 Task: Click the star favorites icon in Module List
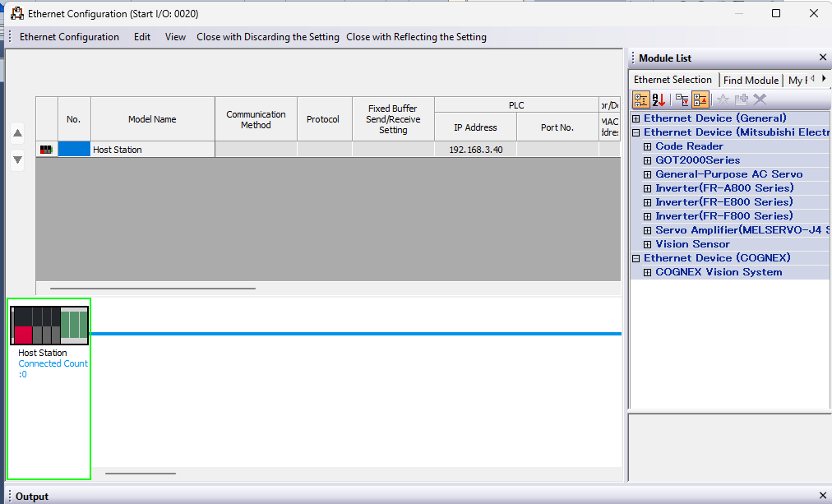[x=723, y=99]
